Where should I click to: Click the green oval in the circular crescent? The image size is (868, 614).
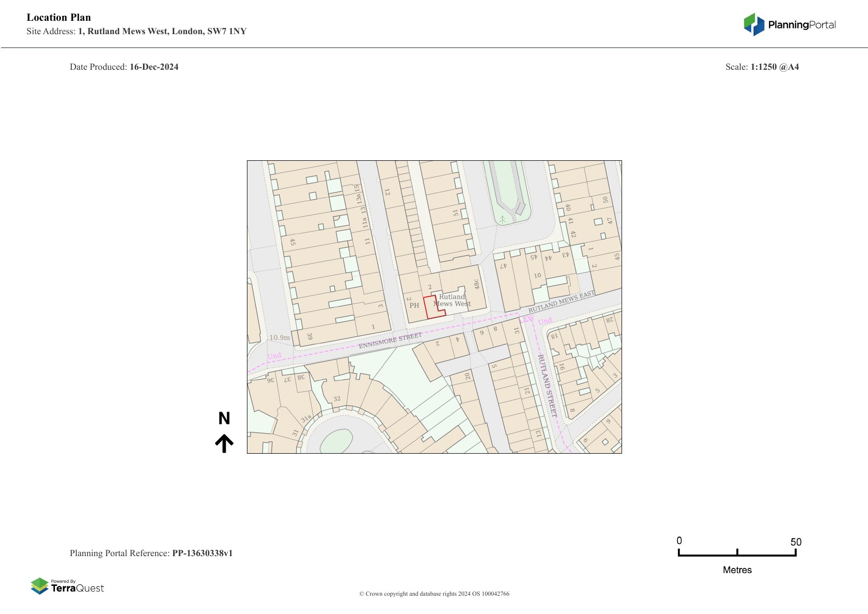pyautogui.click(x=337, y=441)
